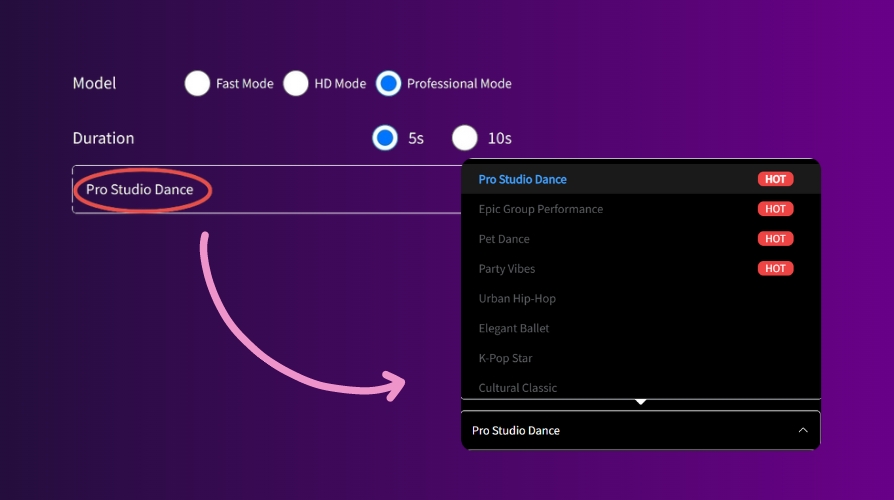Click the HOT badge beside Epic Group Performance
Image resolution: width=894 pixels, height=500 pixels.
coord(775,209)
